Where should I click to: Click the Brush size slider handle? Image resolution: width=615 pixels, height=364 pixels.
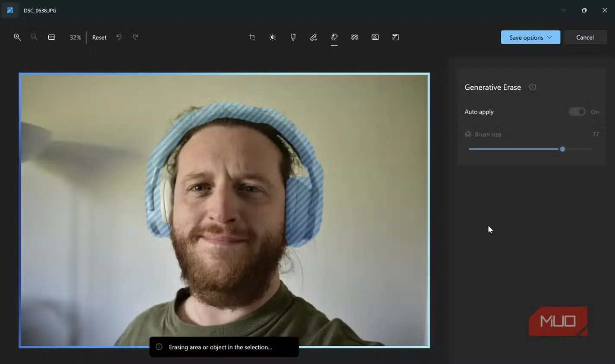click(562, 149)
